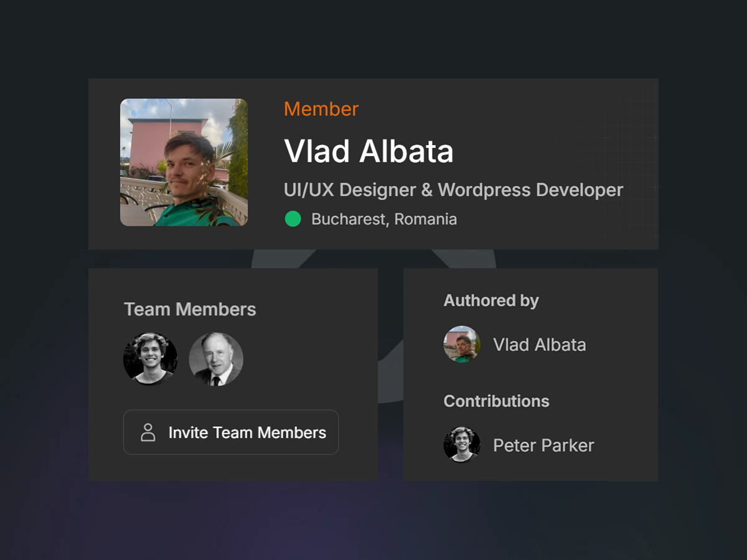Open the large profile photo in the header card
This screenshot has width=747, height=560.
tap(184, 162)
